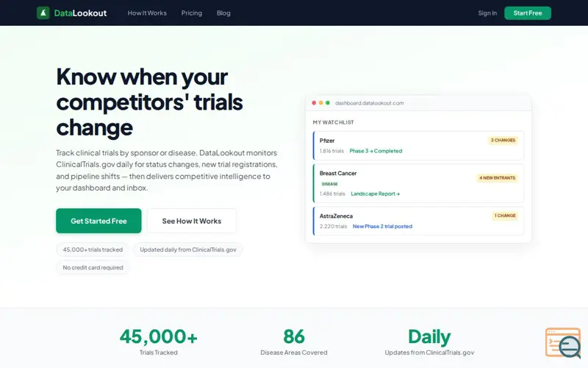Image resolution: width=588 pixels, height=368 pixels.
Task: Click the Get Started Free button
Action: pos(98,221)
